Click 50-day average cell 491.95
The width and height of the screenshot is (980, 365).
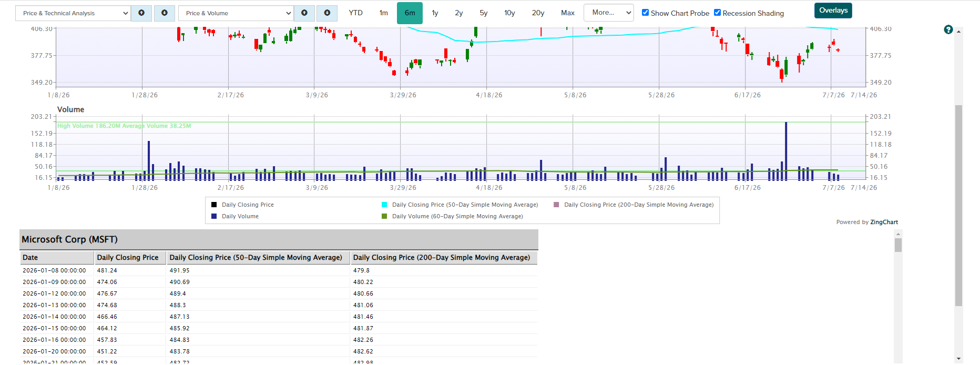click(x=179, y=270)
